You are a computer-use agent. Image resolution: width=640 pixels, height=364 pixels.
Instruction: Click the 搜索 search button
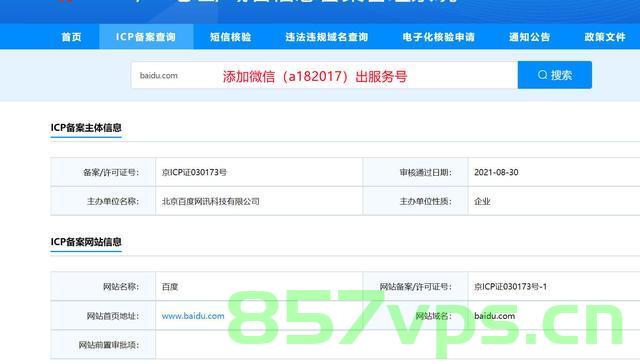pyautogui.click(x=555, y=75)
